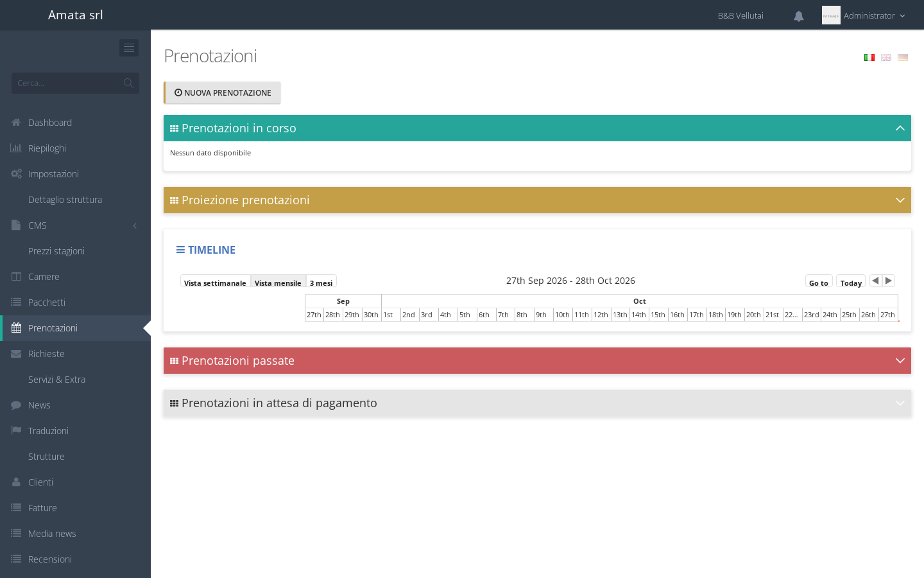Open notifications bell icon
The image size is (924, 578).
(x=799, y=16)
